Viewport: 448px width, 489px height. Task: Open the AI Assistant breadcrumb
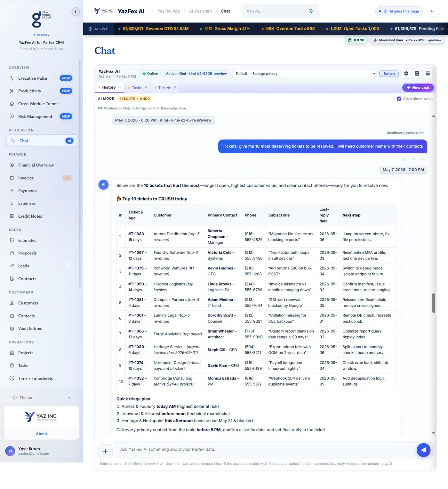click(x=200, y=11)
